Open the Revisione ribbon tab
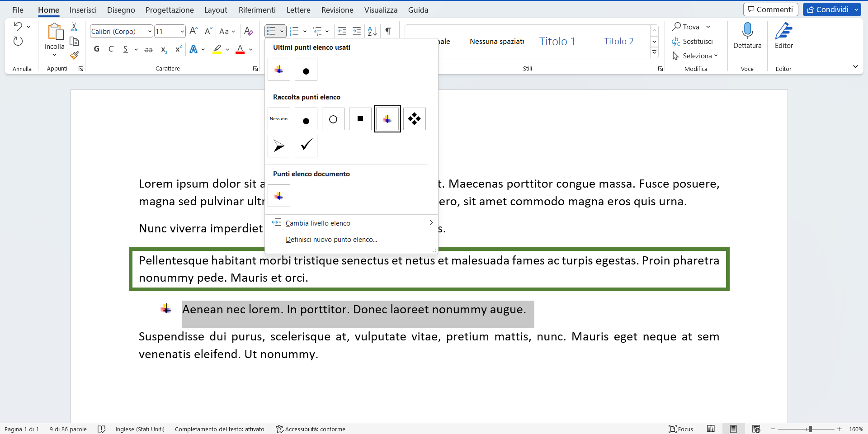Screen dimensions: 868x434 [337, 9]
